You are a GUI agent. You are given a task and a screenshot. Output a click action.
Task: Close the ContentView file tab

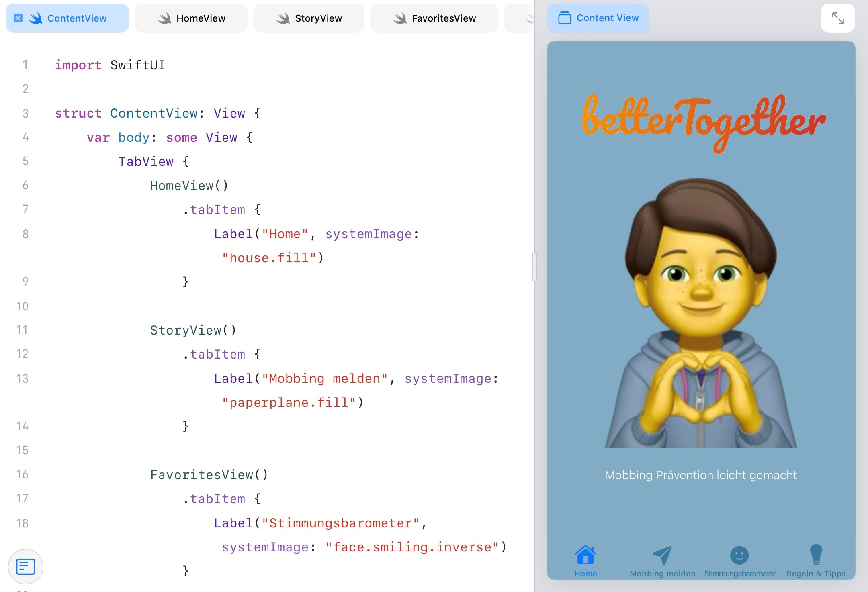18,18
